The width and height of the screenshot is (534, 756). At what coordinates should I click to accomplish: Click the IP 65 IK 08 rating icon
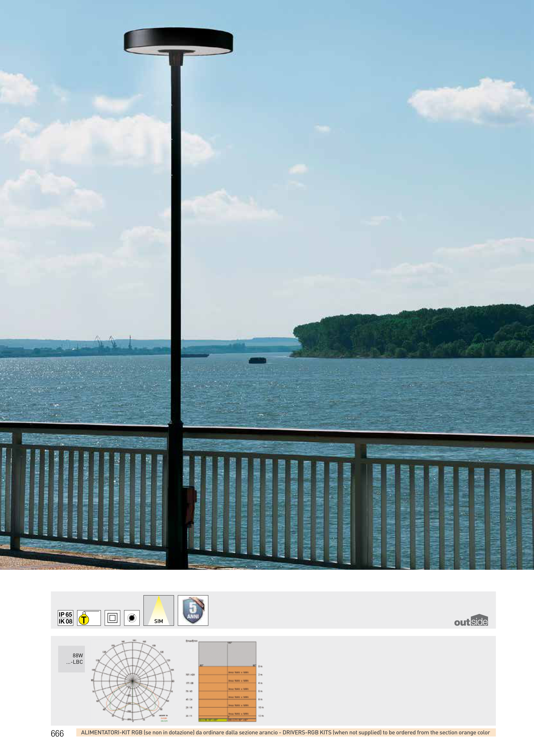65,618
